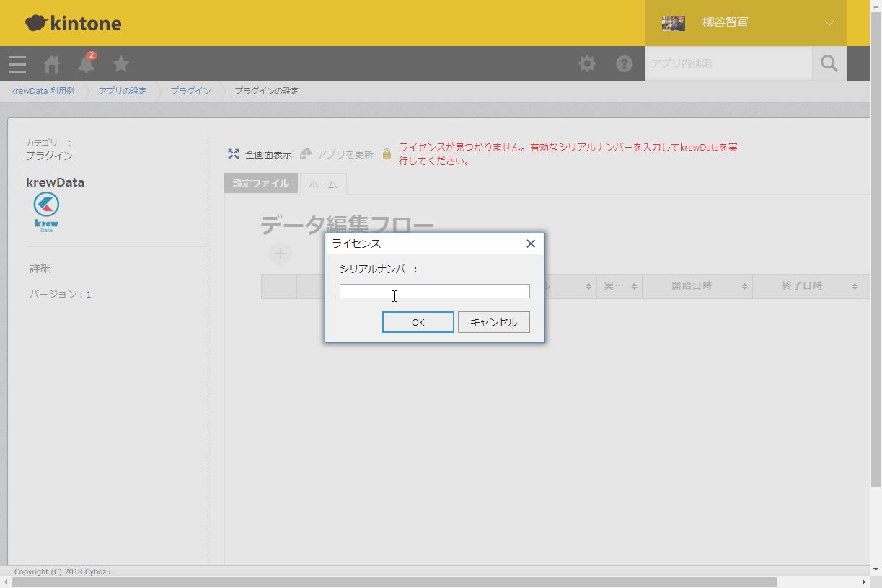This screenshot has height=588, width=882.
Task: Open the アプリの設定 breadcrumb link
Action: (122, 91)
